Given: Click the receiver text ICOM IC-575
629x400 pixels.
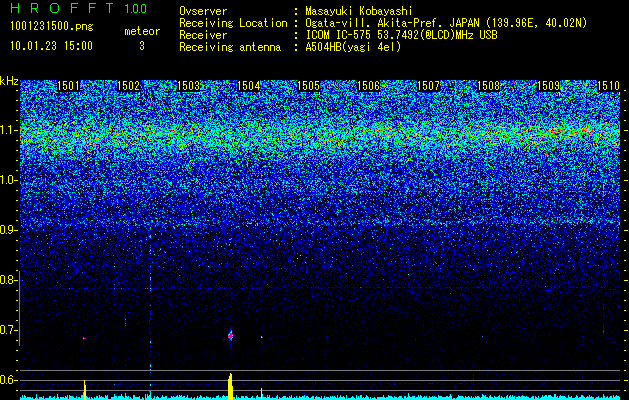Looking at the screenshot, I should (x=339, y=35).
